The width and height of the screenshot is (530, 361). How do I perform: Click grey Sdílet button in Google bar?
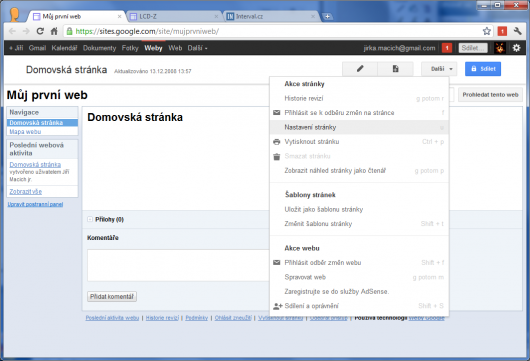(x=473, y=48)
